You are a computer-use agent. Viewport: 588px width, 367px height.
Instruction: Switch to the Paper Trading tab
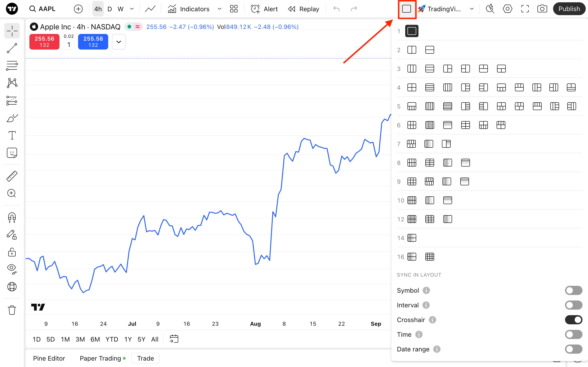tap(100, 358)
